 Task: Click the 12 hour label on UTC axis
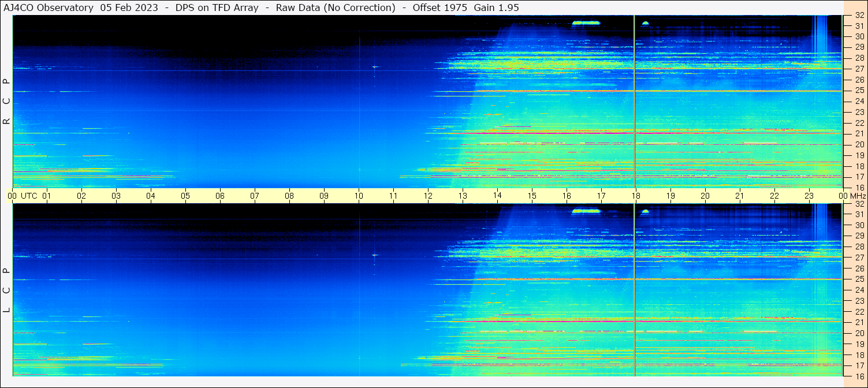[x=428, y=196]
